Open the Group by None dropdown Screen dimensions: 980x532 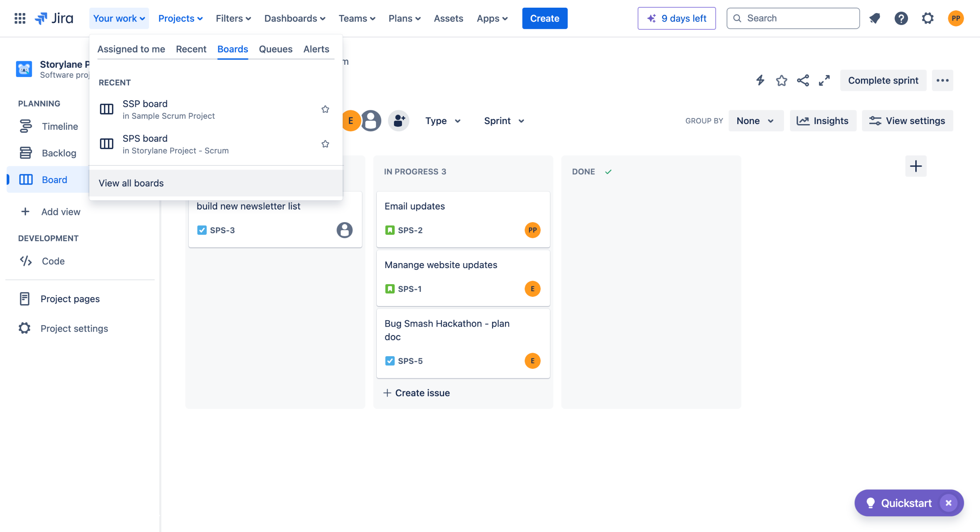(755, 121)
